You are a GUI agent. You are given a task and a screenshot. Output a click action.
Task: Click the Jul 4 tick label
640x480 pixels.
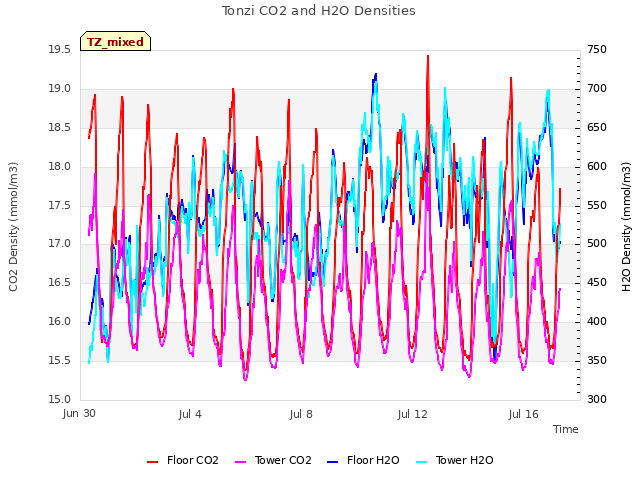click(x=190, y=414)
